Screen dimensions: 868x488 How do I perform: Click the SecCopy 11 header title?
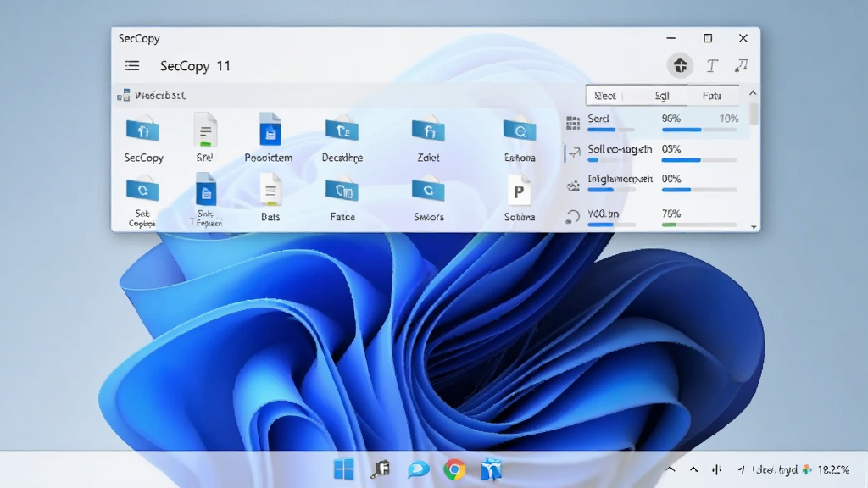195,66
